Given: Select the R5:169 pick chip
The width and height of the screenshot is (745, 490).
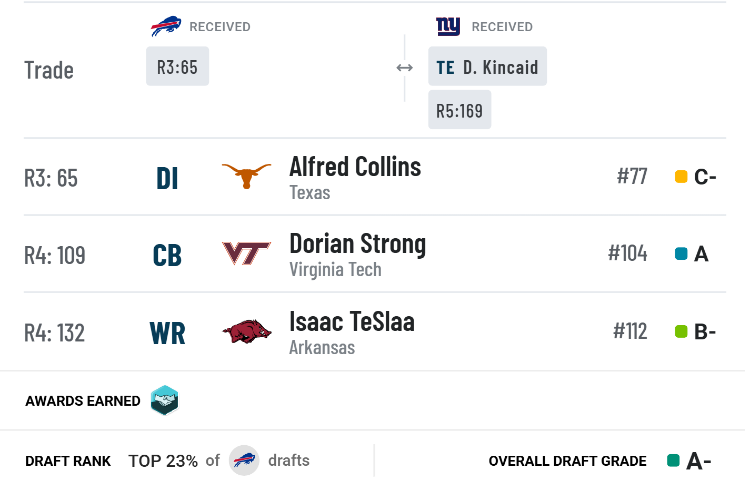Looking at the screenshot, I should pos(459,110).
